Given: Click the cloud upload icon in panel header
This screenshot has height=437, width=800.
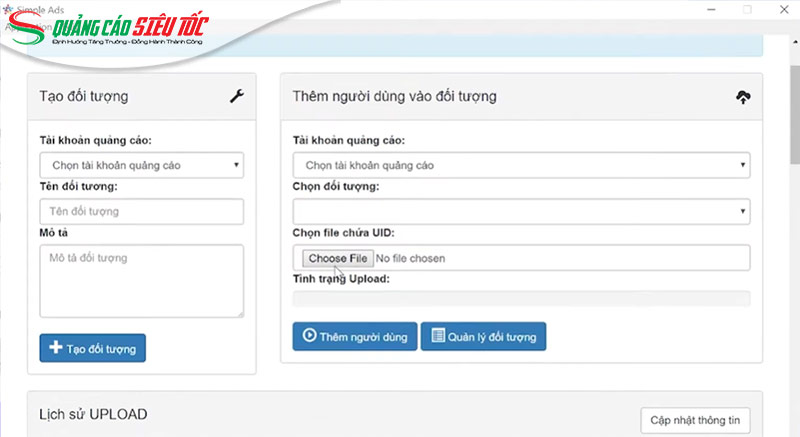Looking at the screenshot, I should [x=743, y=97].
